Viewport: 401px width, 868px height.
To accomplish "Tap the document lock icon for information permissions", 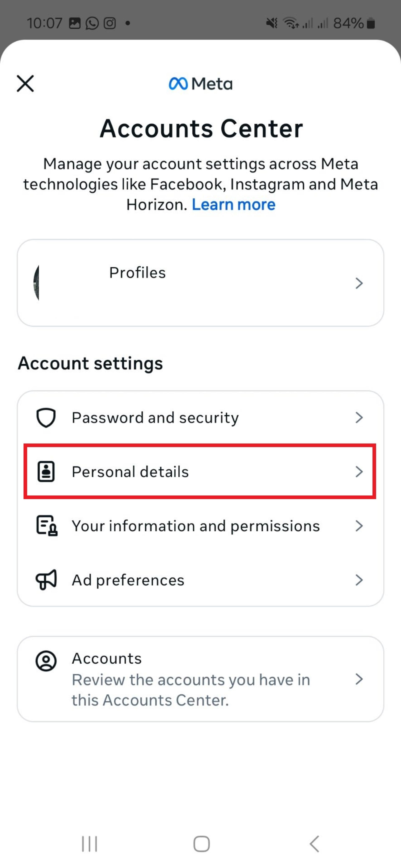I will (x=47, y=526).
